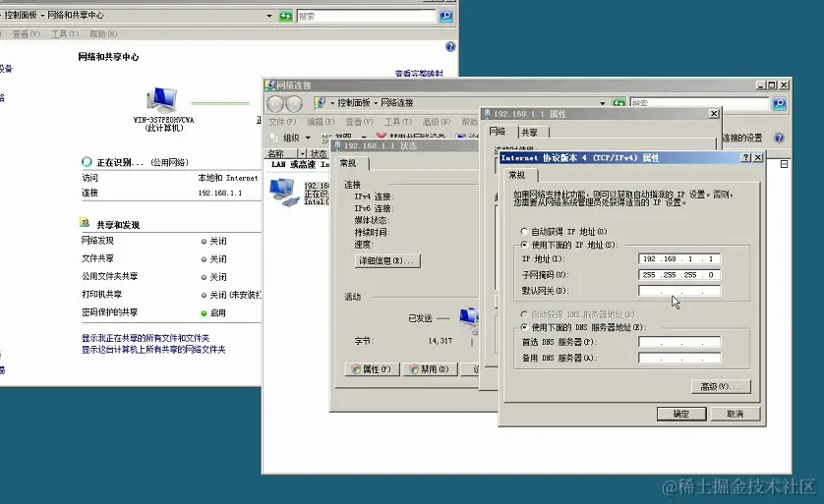Toggle 公用文件夹共享 status indicator

click(204, 277)
